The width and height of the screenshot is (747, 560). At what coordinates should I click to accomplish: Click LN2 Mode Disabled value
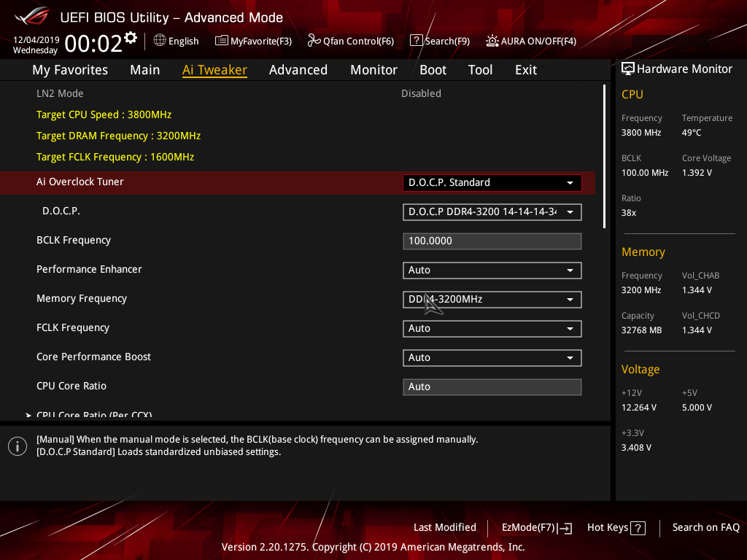click(421, 93)
